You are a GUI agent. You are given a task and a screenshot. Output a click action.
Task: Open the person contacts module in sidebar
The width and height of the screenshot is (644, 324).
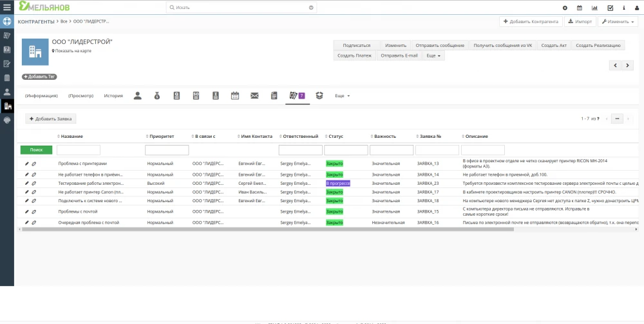7,92
